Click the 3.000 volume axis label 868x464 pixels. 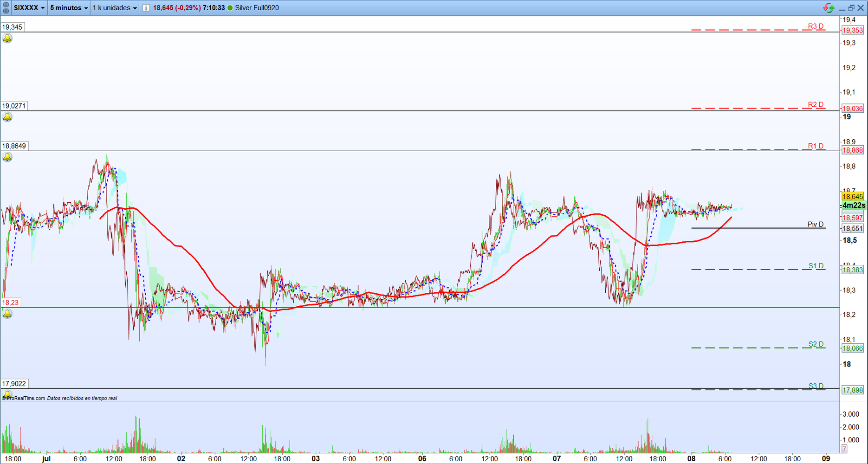click(851, 414)
